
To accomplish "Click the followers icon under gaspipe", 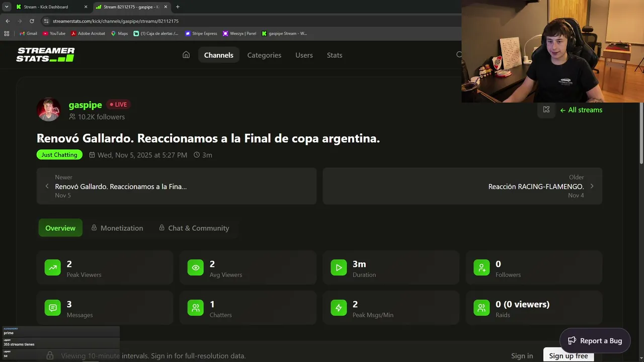I will 72,117.
